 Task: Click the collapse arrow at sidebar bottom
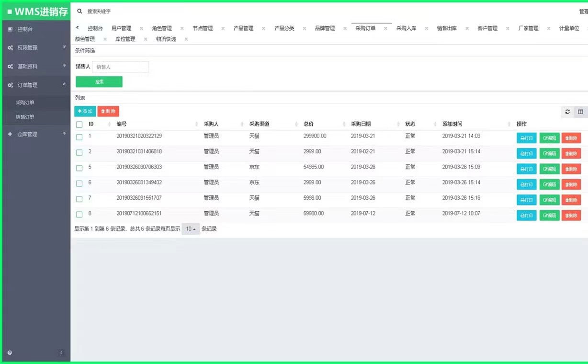tap(61, 352)
